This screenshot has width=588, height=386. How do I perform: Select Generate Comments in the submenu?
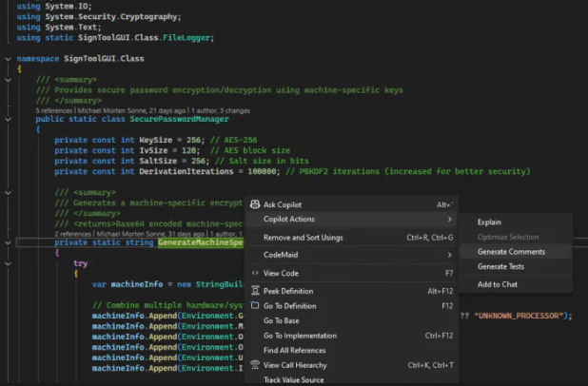coord(511,252)
